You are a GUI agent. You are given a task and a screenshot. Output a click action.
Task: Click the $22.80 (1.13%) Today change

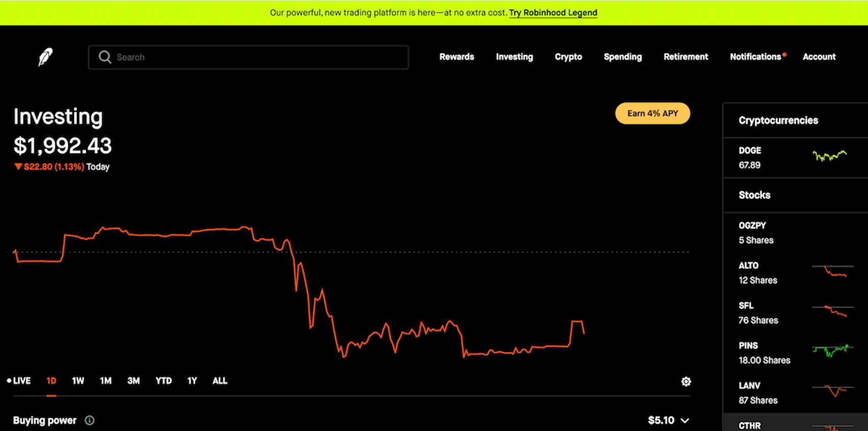62,167
